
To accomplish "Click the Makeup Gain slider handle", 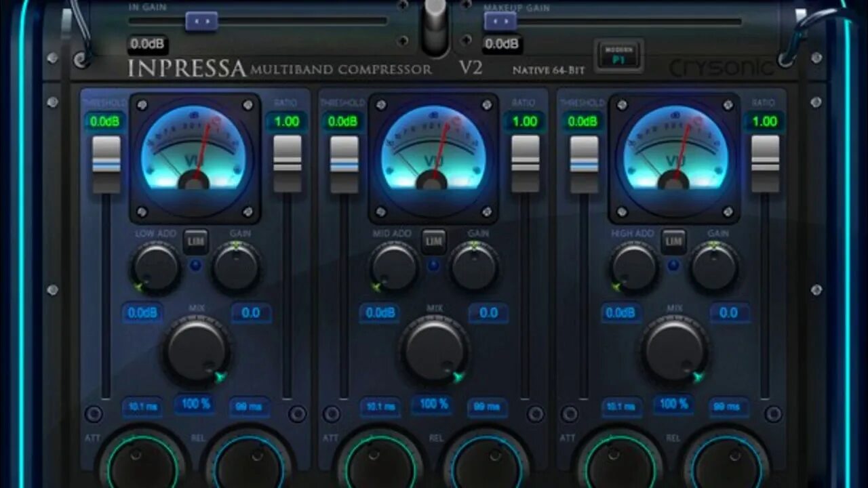I will 500,21.
